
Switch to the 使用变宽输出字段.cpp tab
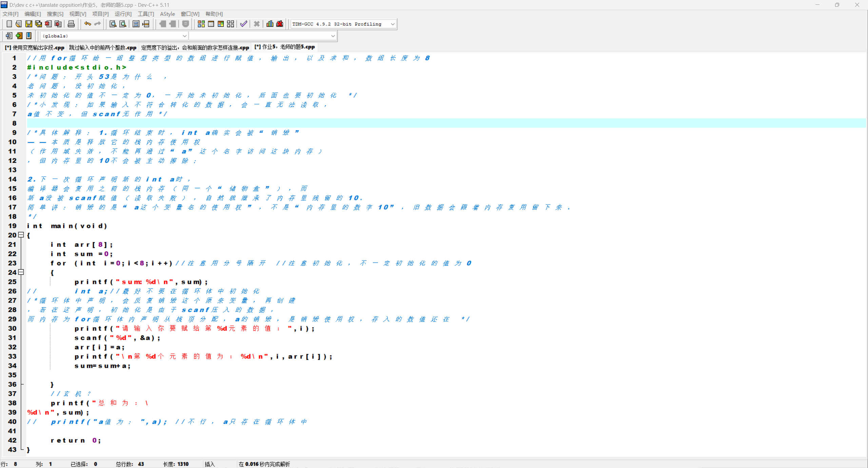point(35,47)
